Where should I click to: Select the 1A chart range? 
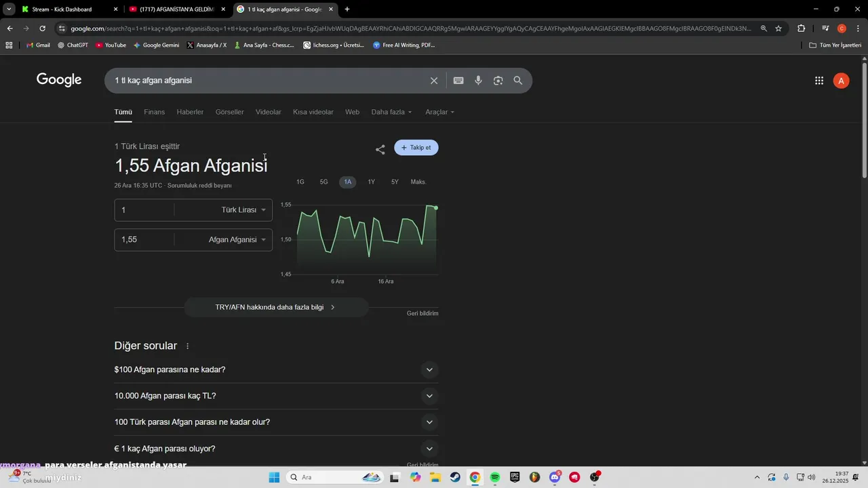point(348,182)
